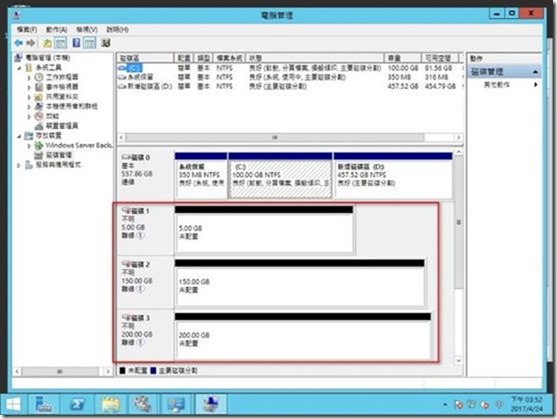Image resolution: width=557 pixels, height=419 pixels.
Task: Toggle the console tree pane button
Action: (60, 43)
